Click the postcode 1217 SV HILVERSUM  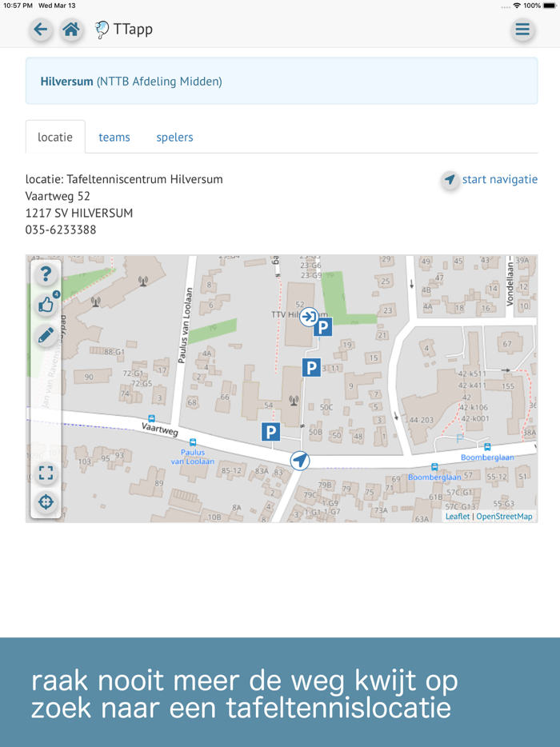coord(79,213)
